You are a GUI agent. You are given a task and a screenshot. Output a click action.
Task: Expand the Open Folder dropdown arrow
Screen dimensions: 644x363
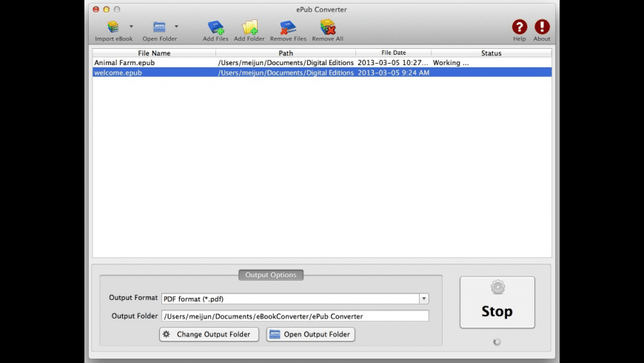click(x=176, y=27)
